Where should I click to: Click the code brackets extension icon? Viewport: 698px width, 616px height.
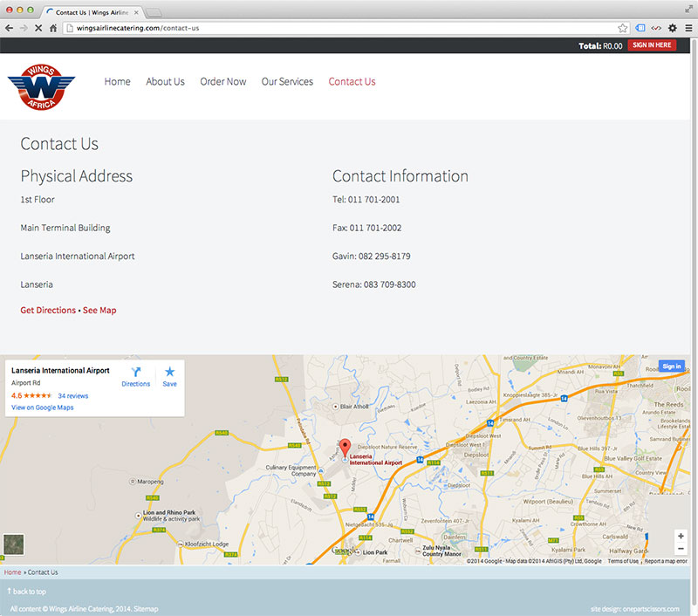click(x=656, y=28)
